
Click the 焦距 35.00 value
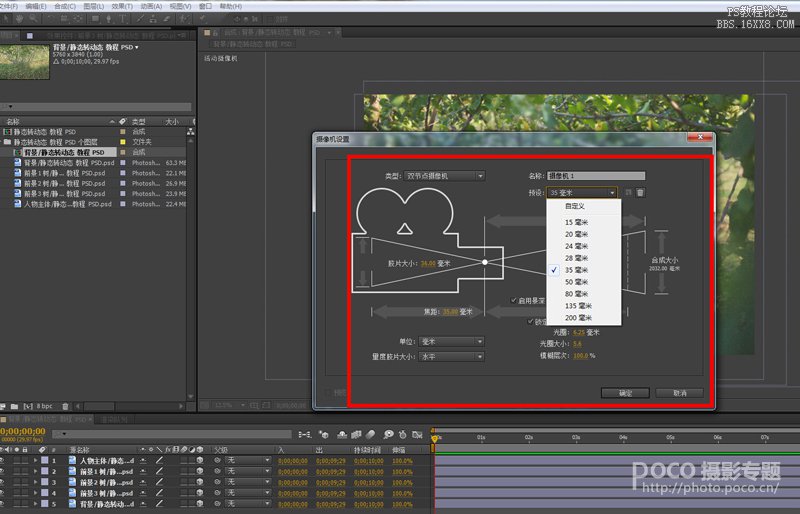450,312
